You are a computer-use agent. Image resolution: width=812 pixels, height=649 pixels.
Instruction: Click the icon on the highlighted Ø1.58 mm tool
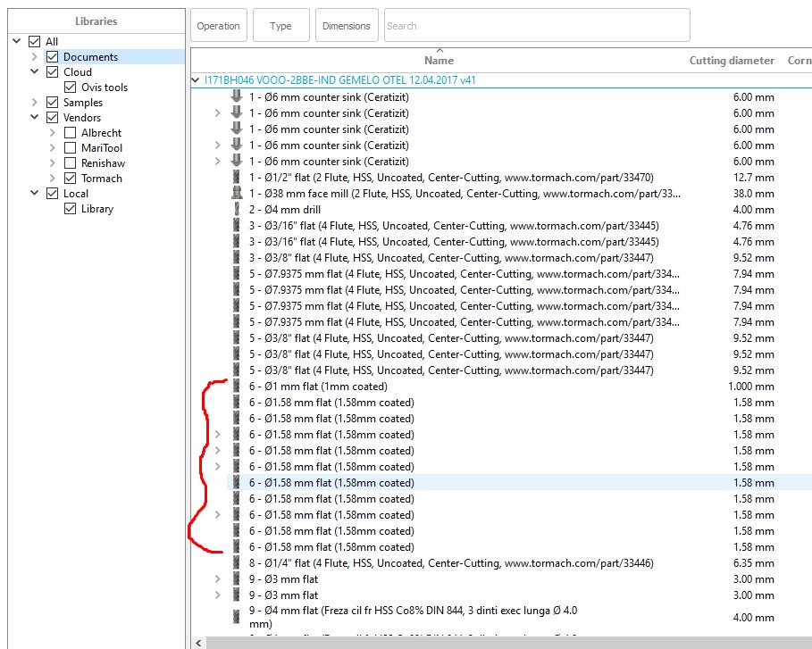click(x=236, y=482)
